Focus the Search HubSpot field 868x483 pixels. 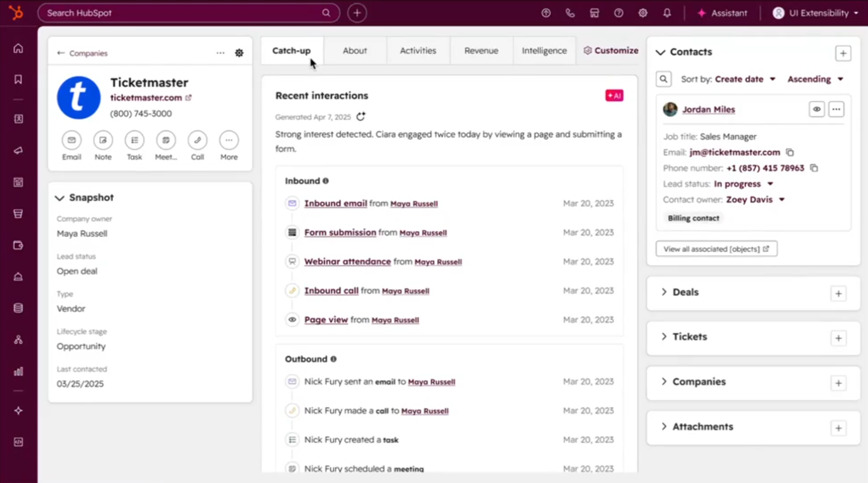pos(189,13)
